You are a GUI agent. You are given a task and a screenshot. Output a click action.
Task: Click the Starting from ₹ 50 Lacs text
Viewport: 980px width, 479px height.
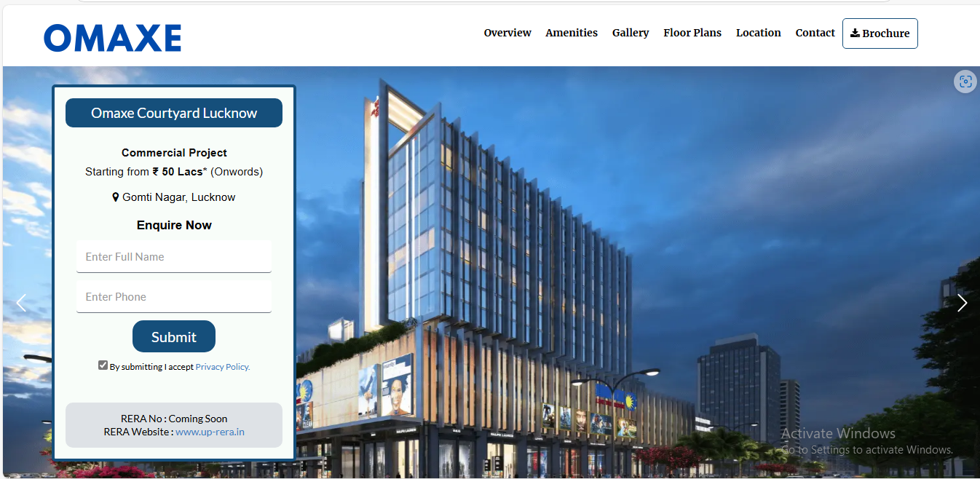coord(174,172)
